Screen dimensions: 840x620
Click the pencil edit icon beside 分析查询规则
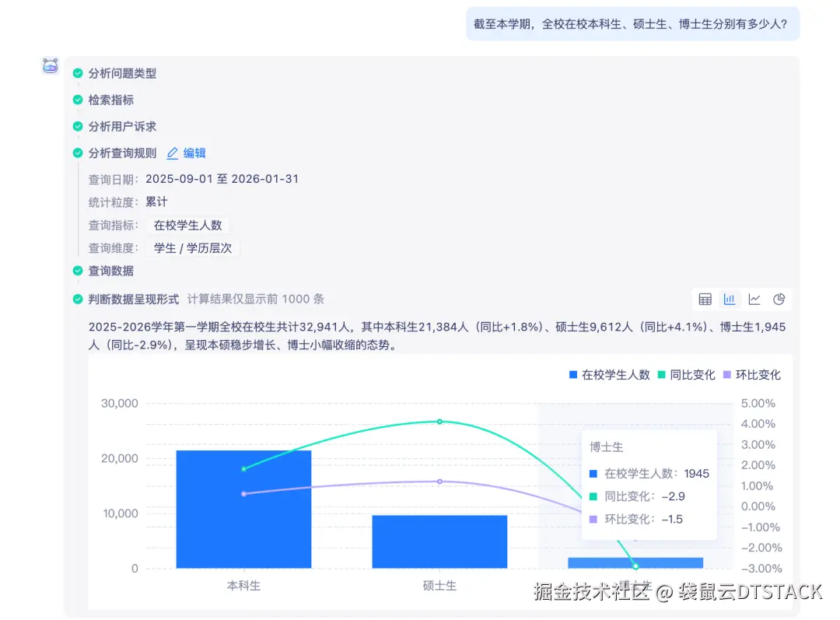tap(173, 152)
